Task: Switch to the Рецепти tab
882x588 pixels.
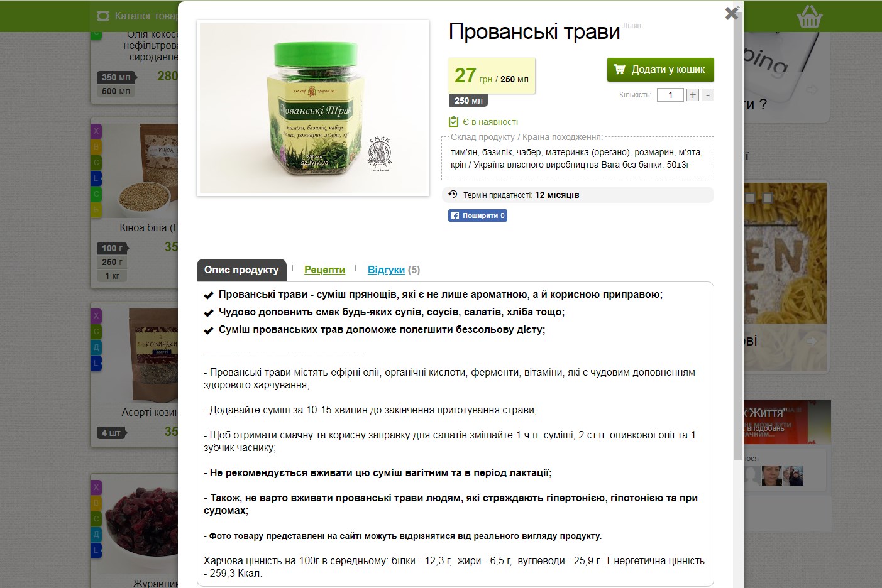Action: (x=324, y=269)
